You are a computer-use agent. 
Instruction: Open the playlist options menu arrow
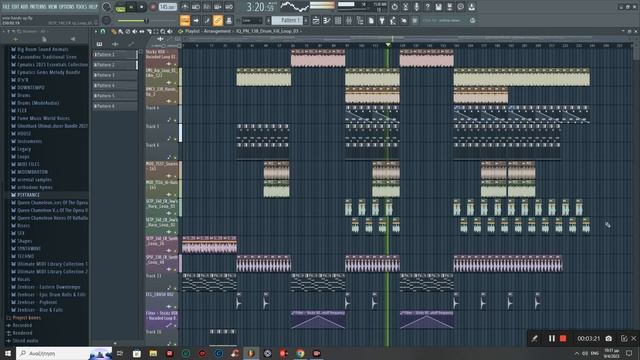pyautogui.click(x=96, y=31)
